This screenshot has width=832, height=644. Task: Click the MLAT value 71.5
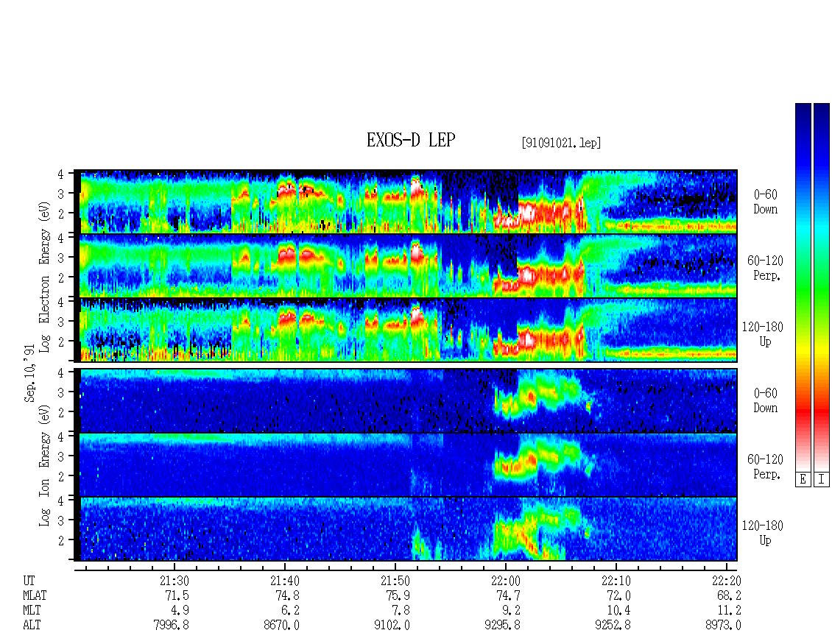pyautogui.click(x=177, y=595)
